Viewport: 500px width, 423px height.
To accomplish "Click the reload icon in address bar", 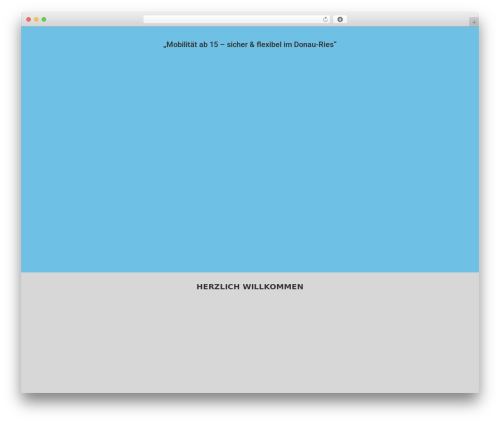I will (x=325, y=20).
